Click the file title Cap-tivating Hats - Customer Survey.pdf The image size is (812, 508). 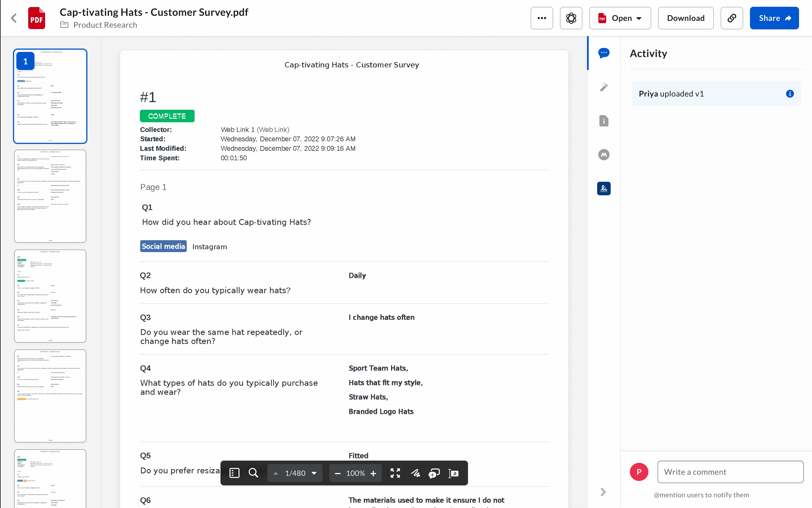click(154, 12)
